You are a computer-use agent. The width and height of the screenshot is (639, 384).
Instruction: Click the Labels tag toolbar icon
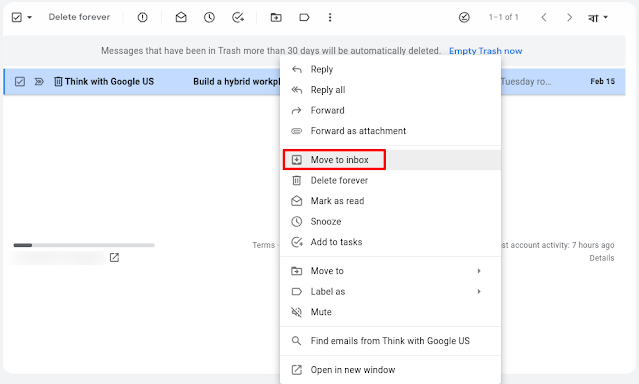(304, 17)
